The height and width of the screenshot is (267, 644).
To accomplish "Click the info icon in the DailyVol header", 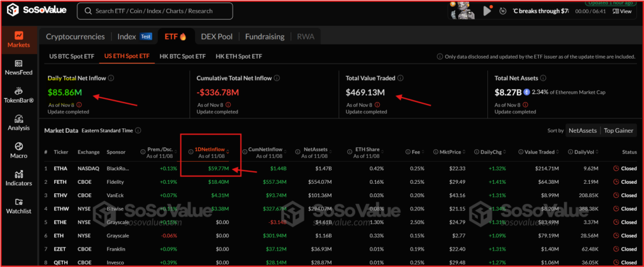I will 570,152.
